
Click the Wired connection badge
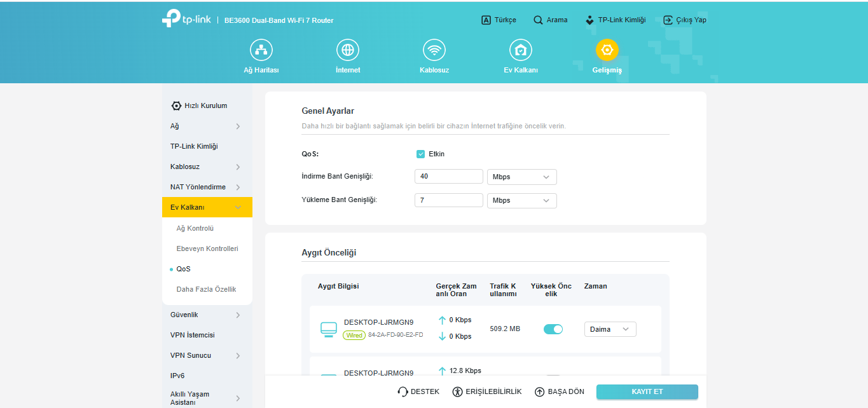click(354, 335)
